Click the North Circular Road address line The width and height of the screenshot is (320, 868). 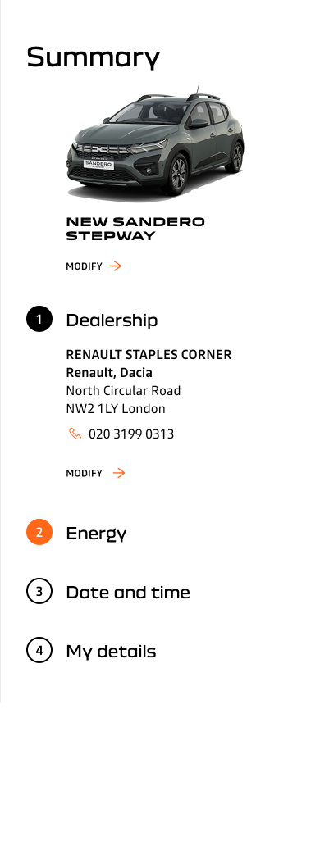click(x=123, y=391)
